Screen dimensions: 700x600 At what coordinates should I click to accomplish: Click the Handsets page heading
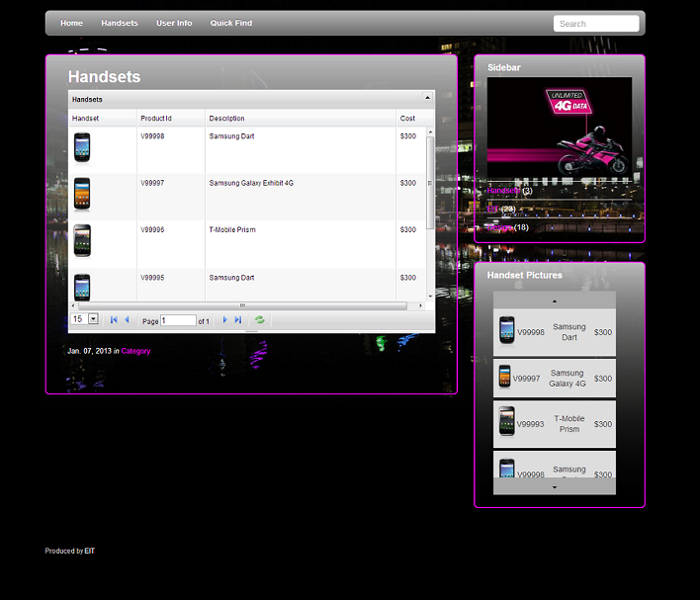click(105, 77)
